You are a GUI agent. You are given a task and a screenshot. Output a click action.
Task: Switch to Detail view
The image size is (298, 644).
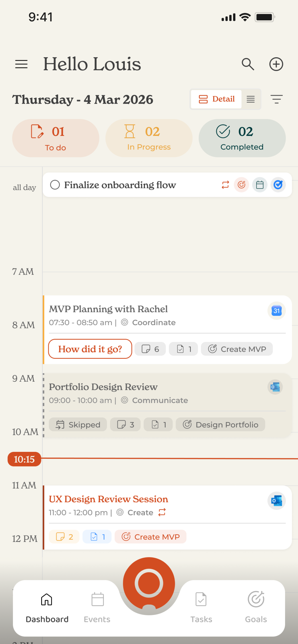coord(216,99)
